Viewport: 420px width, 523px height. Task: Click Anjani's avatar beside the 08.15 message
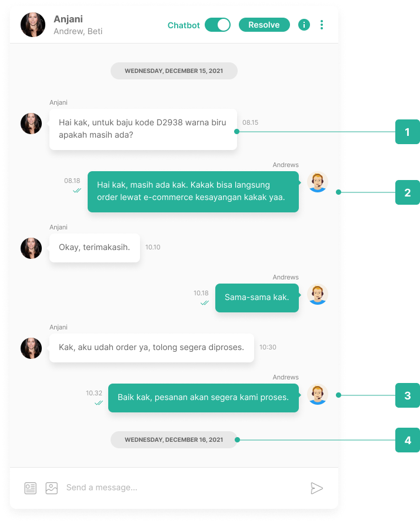pyautogui.click(x=31, y=124)
